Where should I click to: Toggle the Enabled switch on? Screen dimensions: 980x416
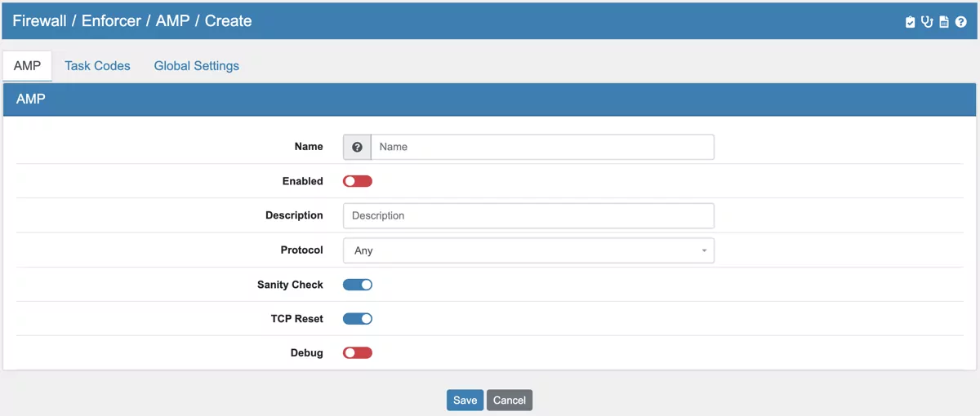click(357, 181)
